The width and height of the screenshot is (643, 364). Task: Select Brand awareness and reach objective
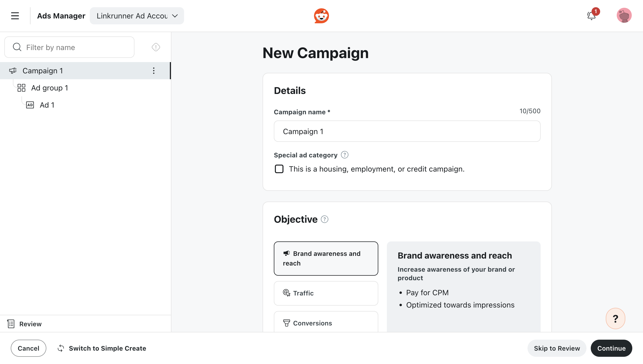(326, 259)
